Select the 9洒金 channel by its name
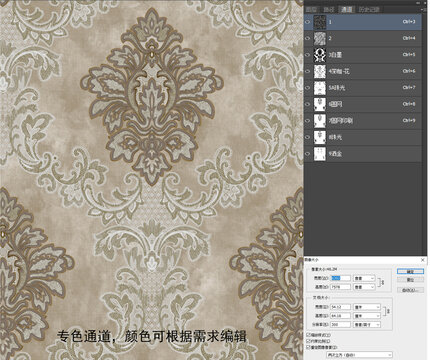The image size is (430, 360). [x=335, y=153]
